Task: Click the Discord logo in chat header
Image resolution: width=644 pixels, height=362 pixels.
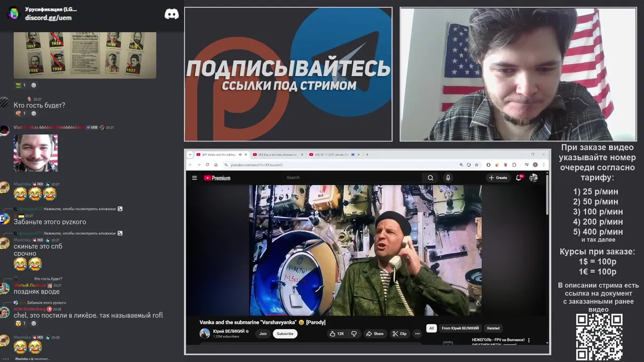Action: pos(172,14)
